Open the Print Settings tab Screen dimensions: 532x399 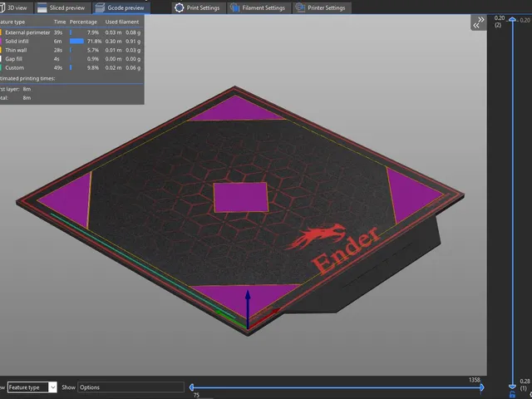(x=198, y=7)
